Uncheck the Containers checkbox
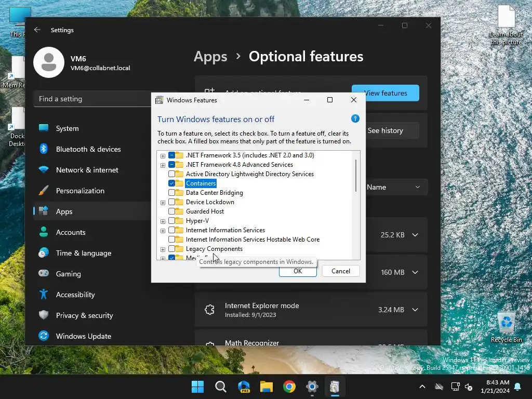The width and height of the screenshot is (532, 399). tap(171, 183)
